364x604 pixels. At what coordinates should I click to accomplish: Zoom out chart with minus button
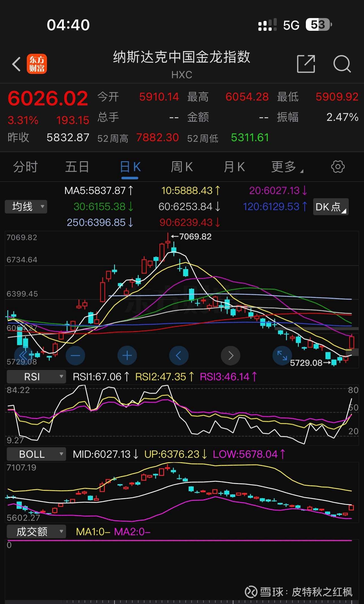pyautogui.click(x=75, y=355)
